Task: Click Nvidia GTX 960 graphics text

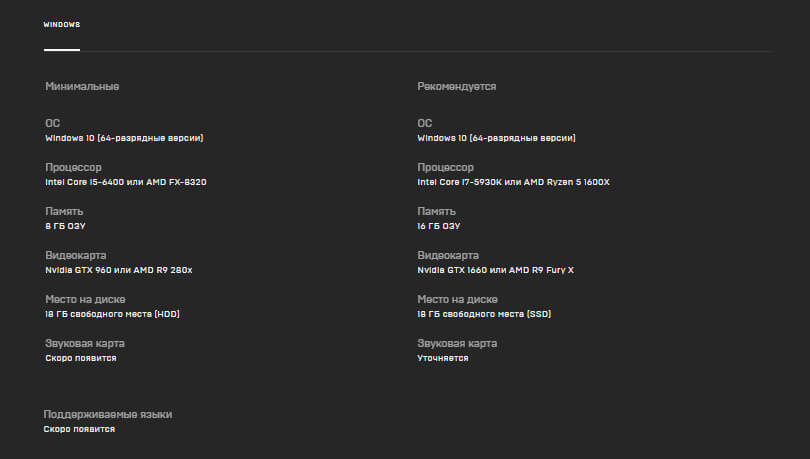Action: click(x=119, y=270)
